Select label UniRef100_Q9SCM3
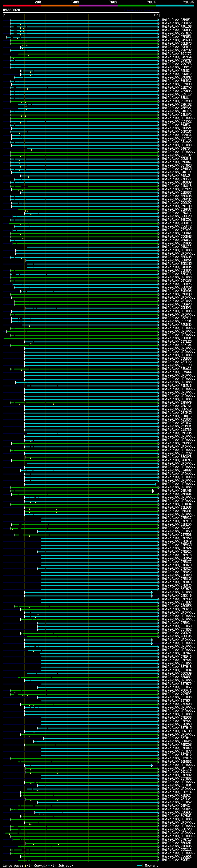 [176, 60]
